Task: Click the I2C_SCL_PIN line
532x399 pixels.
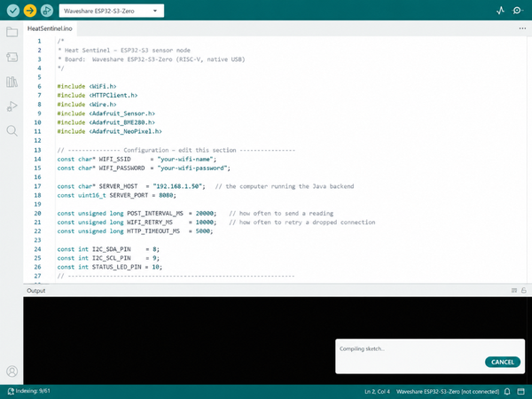Action: tap(108, 258)
